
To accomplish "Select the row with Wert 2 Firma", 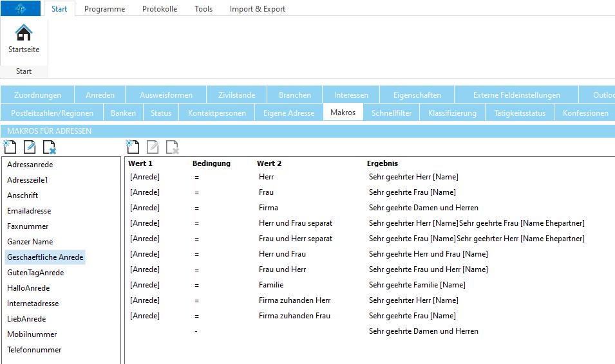I will [269, 208].
